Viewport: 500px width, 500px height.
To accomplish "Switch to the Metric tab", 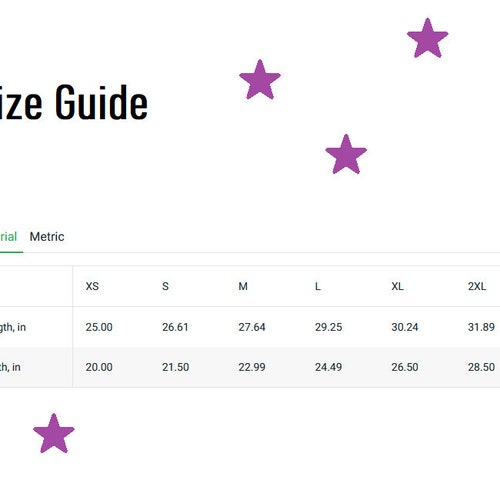I will [47, 237].
